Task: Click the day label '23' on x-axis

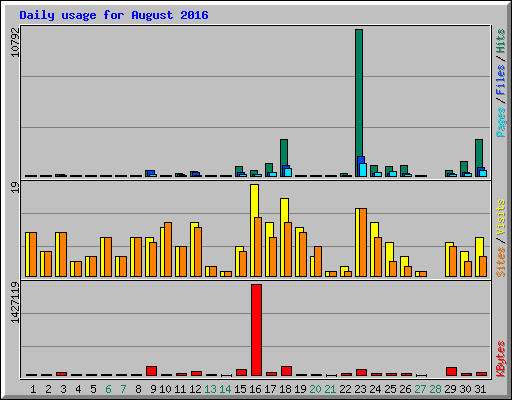Action: pyautogui.click(x=360, y=389)
